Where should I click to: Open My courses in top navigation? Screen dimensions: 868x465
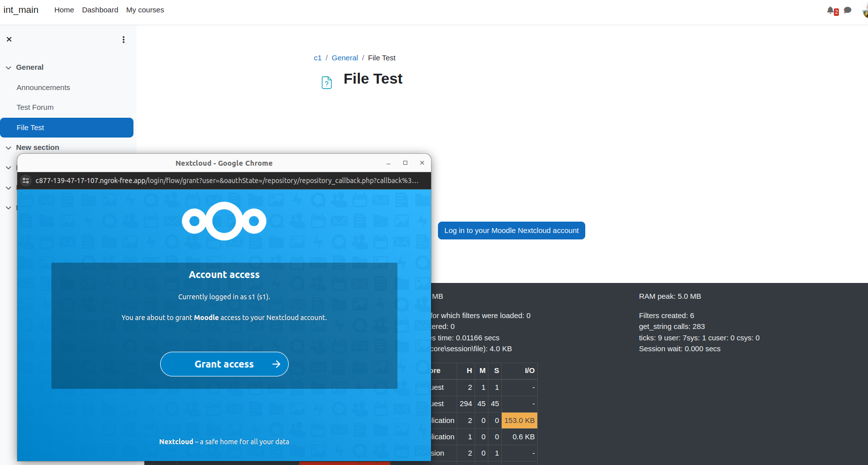145,10
